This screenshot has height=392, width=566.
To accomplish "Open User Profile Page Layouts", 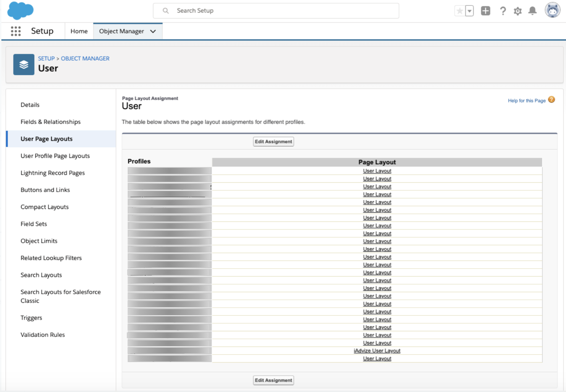I will [x=55, y=156].
